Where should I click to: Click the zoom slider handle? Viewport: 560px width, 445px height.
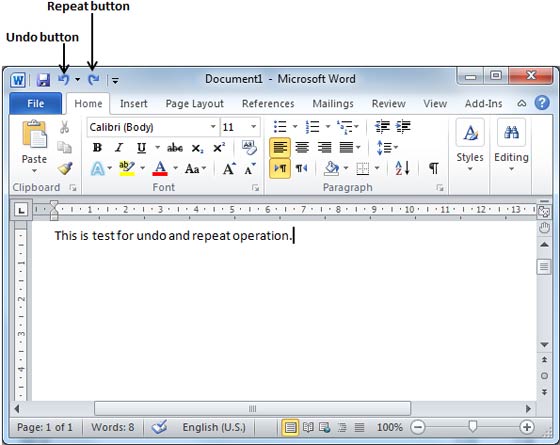472,426
